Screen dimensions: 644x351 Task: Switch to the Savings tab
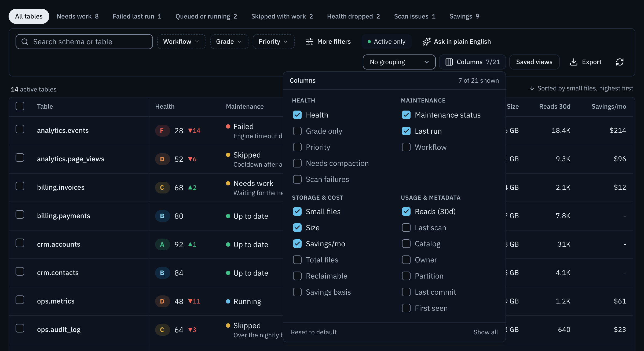(464, 16)
